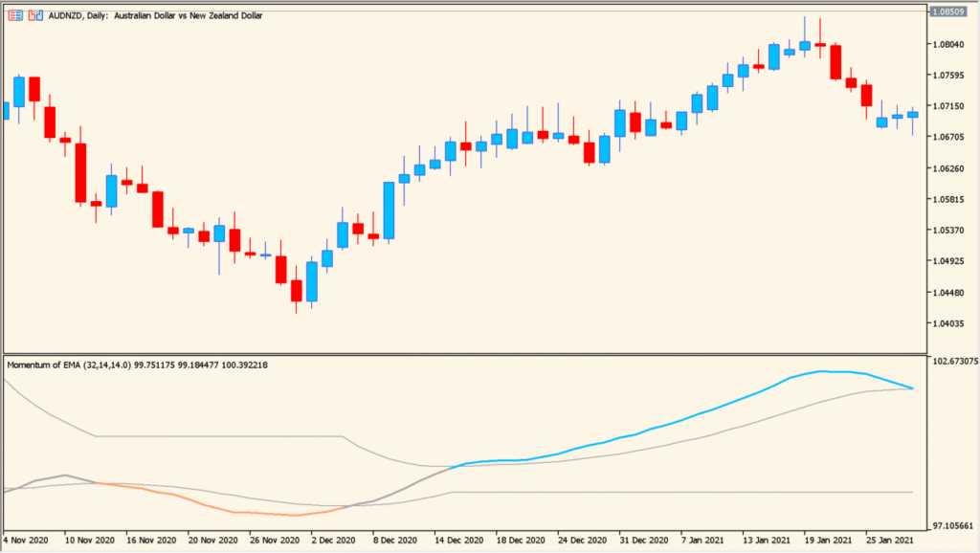Click the 1.04035 price level label

coord(948,323)
